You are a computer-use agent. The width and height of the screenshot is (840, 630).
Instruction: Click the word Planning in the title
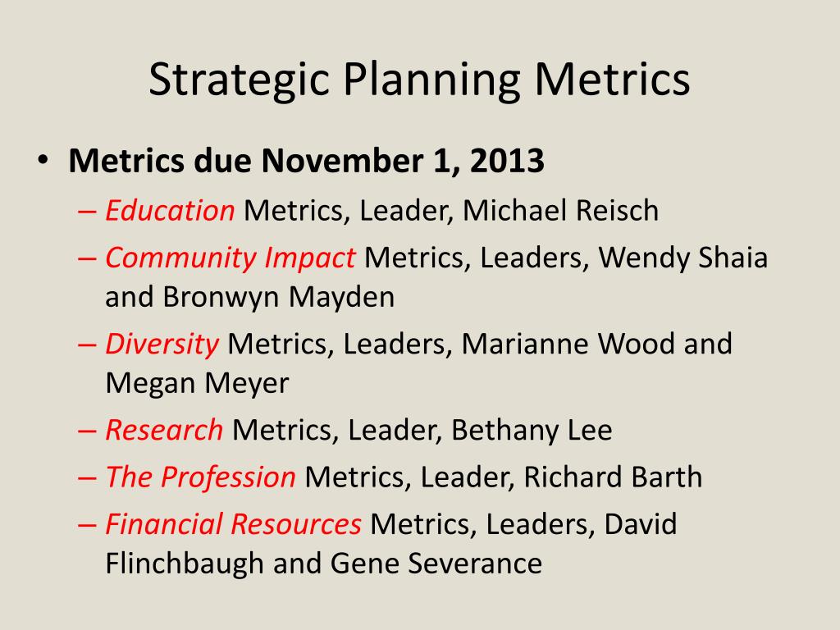(x=431, y=80)
